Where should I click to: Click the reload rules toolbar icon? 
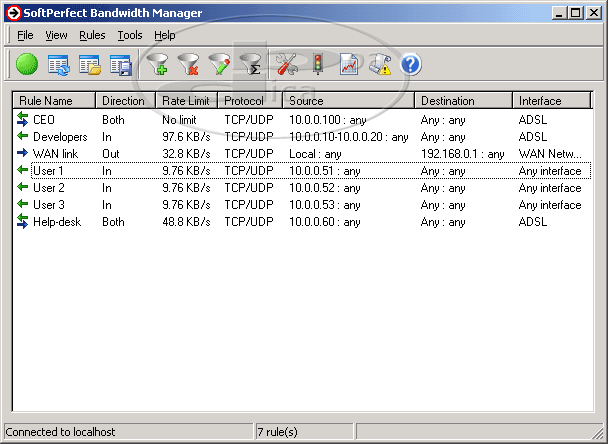(x=59, y=66)
